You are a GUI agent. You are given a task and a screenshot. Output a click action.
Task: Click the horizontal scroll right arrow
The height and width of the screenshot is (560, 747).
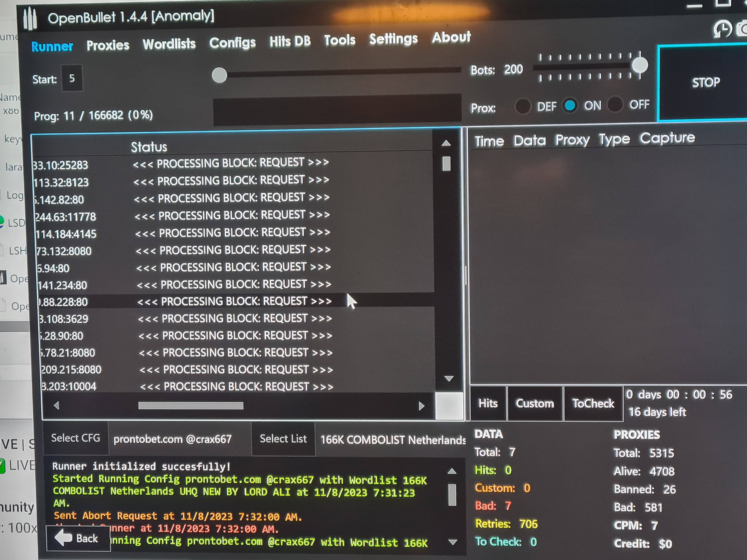pos(421,406)
